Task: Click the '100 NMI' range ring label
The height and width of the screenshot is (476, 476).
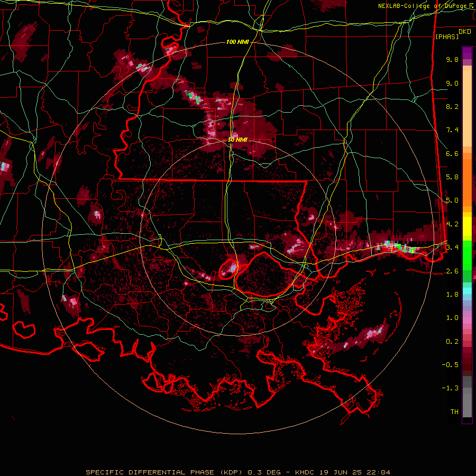Action: coord(237,42)
